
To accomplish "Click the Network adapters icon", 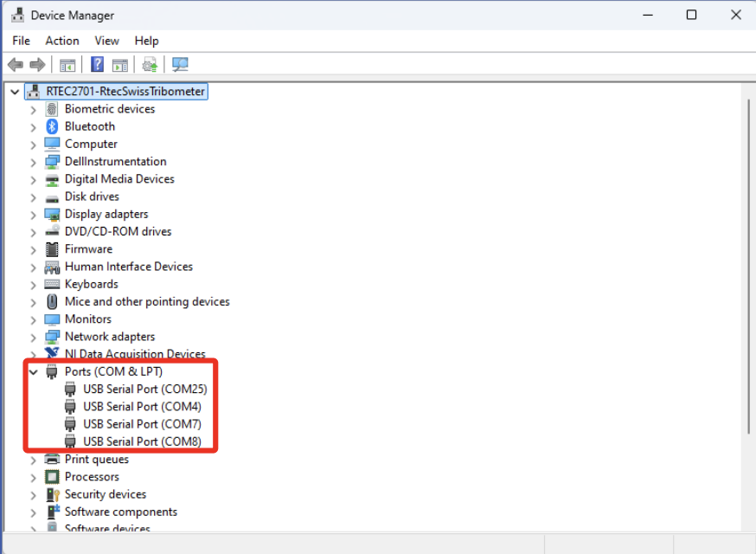I will [52, 337].
